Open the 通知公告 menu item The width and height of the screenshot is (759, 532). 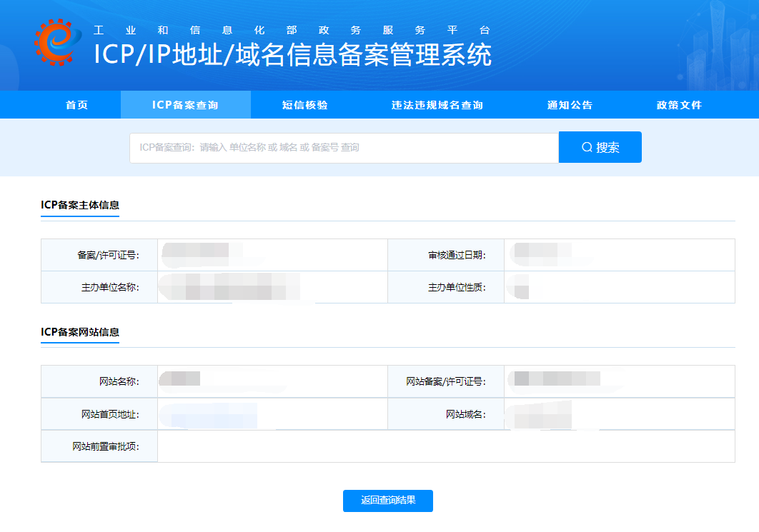click(570, 105)
